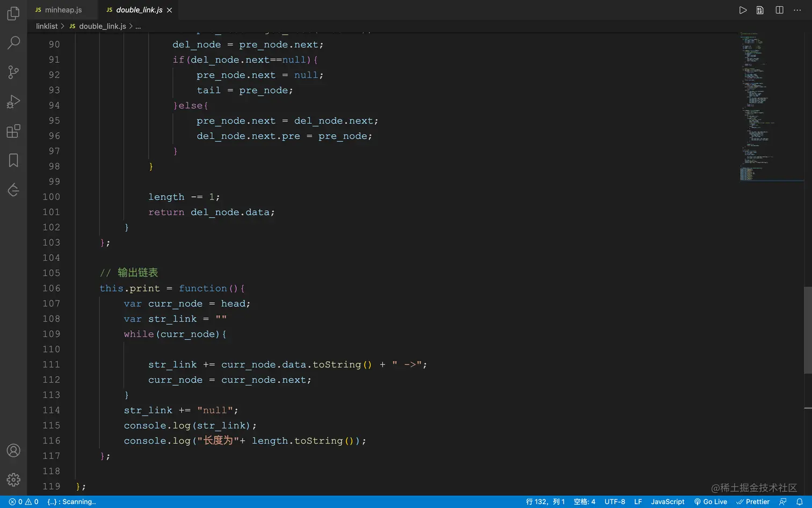Viewport: 812px width, 508px height.
Task: Open the Search view in the activity bar
Action: pyautogui.click(x=13, y=42)
